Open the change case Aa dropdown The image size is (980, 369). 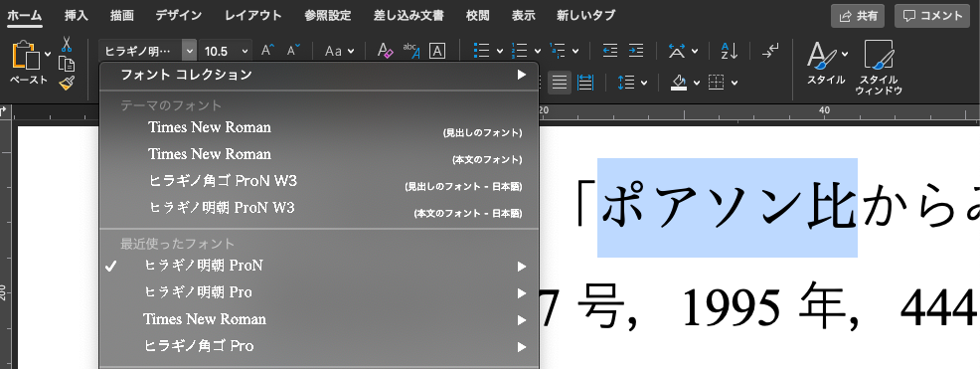(339, 51)
